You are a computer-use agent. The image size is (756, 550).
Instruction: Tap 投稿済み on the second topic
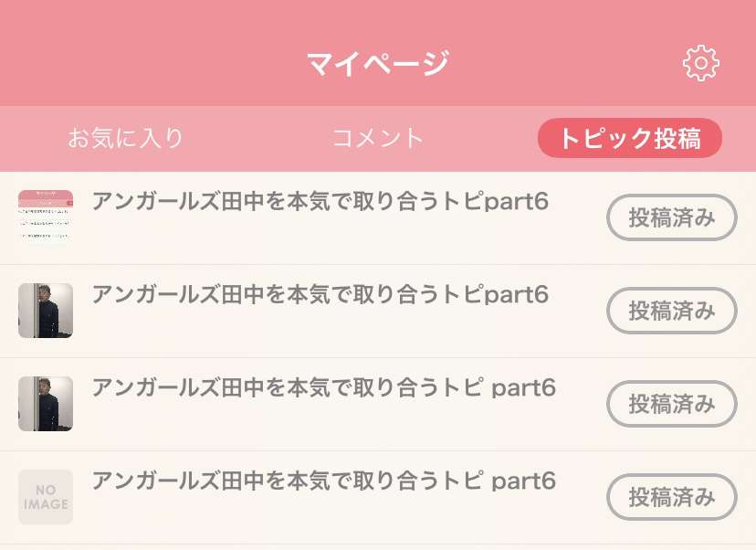[x=671, y=311]
